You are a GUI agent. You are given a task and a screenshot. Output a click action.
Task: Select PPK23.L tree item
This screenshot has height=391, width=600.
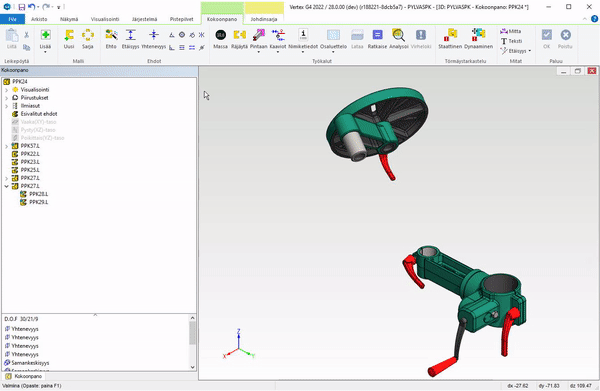click(x=26, y=162)
